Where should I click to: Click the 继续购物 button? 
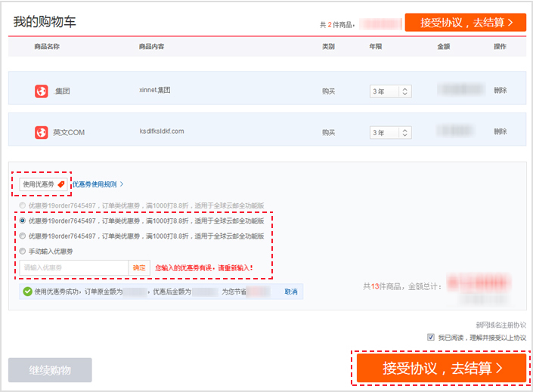point(50,370)
